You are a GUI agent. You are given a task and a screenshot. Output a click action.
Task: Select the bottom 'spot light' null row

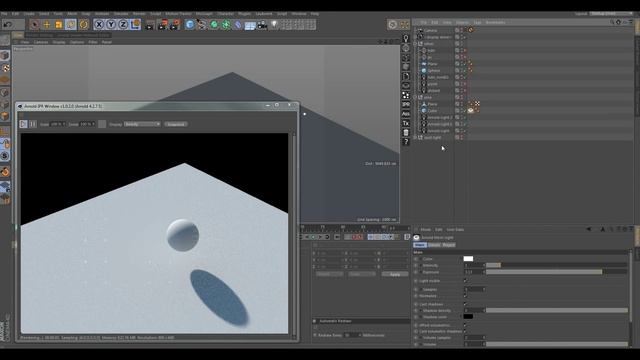(x=432, y=138)
